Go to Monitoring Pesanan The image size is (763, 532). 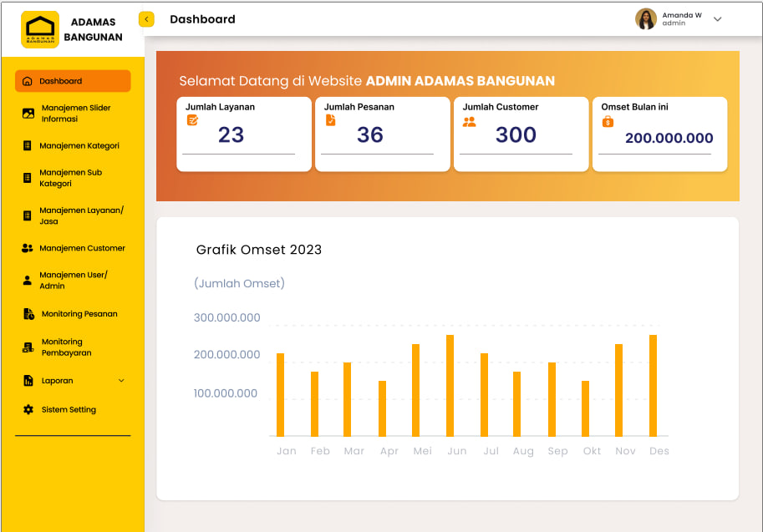[x=79, y=314]
